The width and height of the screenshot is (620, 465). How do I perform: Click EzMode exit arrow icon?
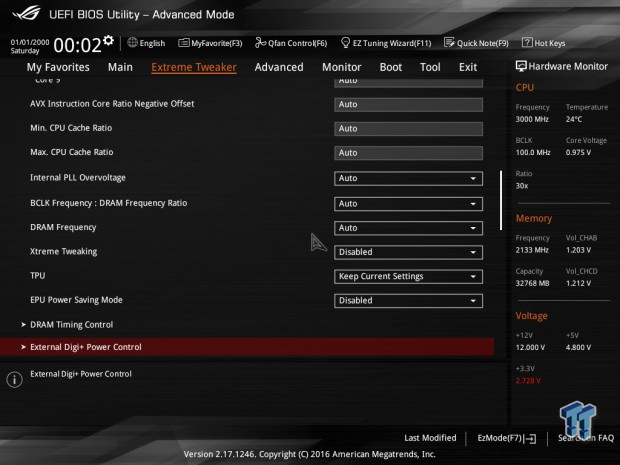click(530, 438)
